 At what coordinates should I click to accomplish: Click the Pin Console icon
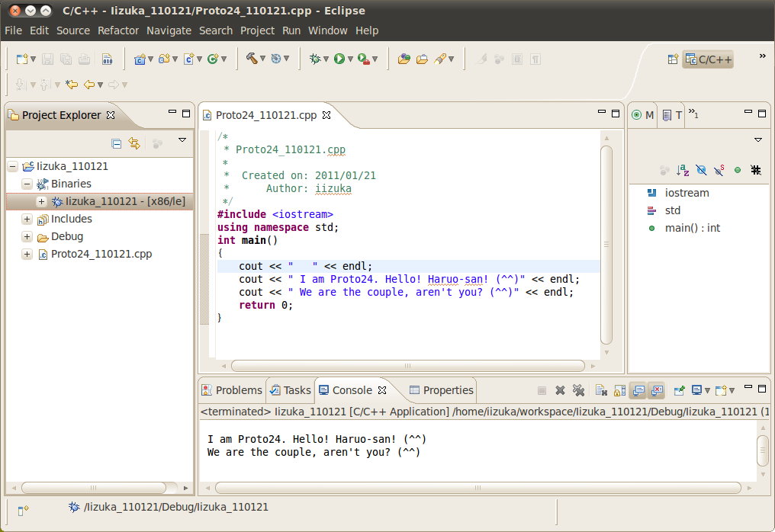(x=679, y=391)
